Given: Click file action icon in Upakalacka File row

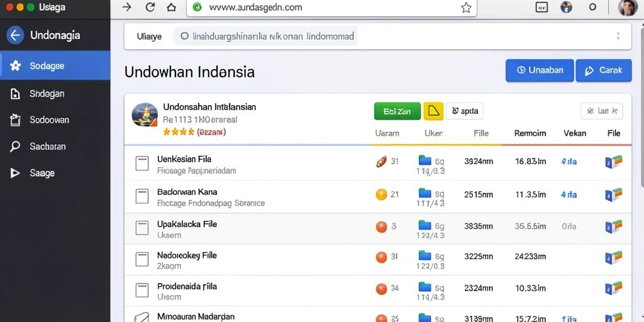Looking at the screenshot, I should tap(614, 226).
